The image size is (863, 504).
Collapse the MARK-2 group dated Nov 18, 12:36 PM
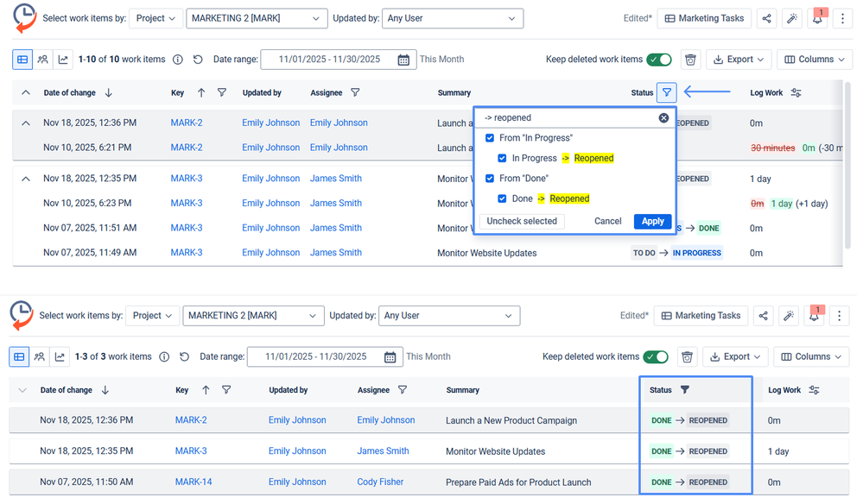(x=26, y=123)
